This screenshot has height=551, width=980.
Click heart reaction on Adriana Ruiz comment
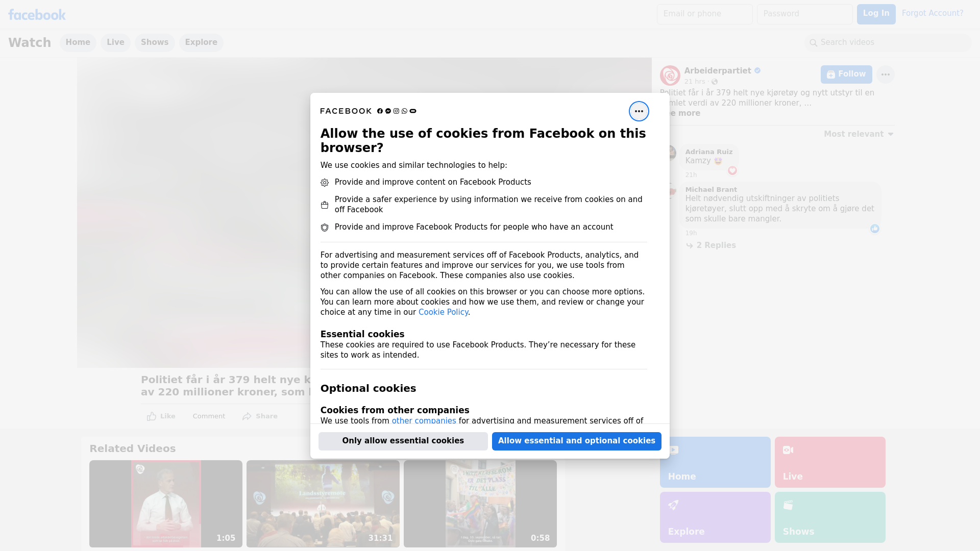coord(732,170)
